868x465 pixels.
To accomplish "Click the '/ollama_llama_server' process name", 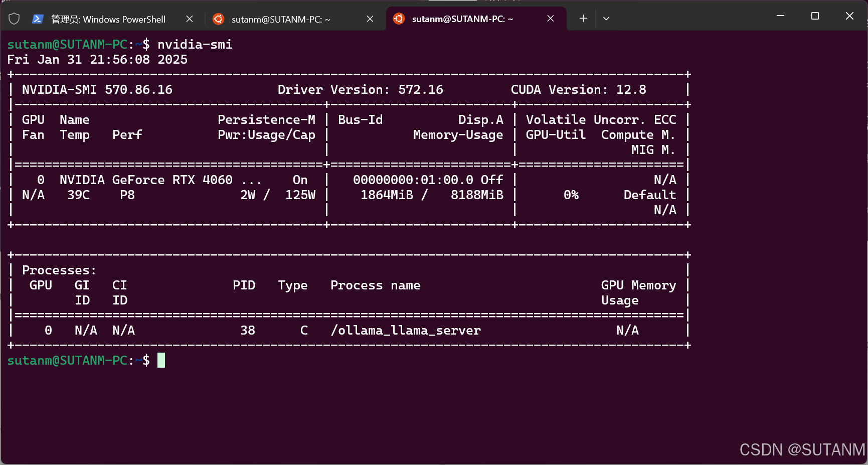I will 406,331.
